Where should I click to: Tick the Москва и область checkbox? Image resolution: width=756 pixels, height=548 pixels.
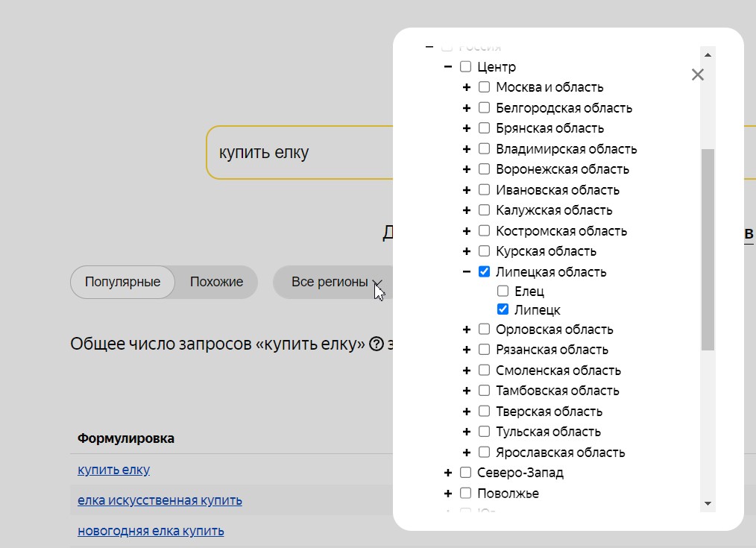pyautogui.click(x=485, y=87)
